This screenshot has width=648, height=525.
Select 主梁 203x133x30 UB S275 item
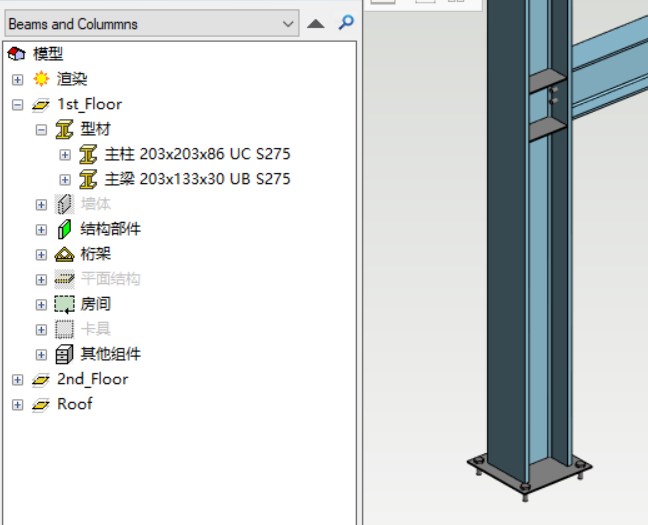point(198,179)
